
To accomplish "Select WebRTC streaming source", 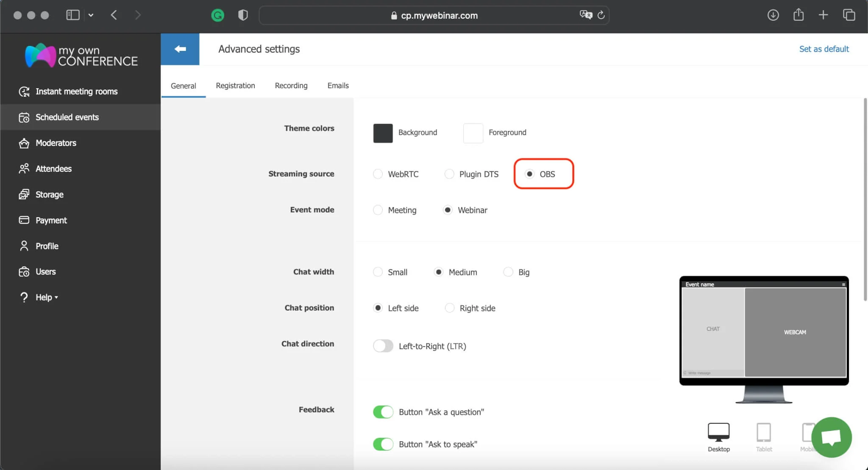I will 378,174.
